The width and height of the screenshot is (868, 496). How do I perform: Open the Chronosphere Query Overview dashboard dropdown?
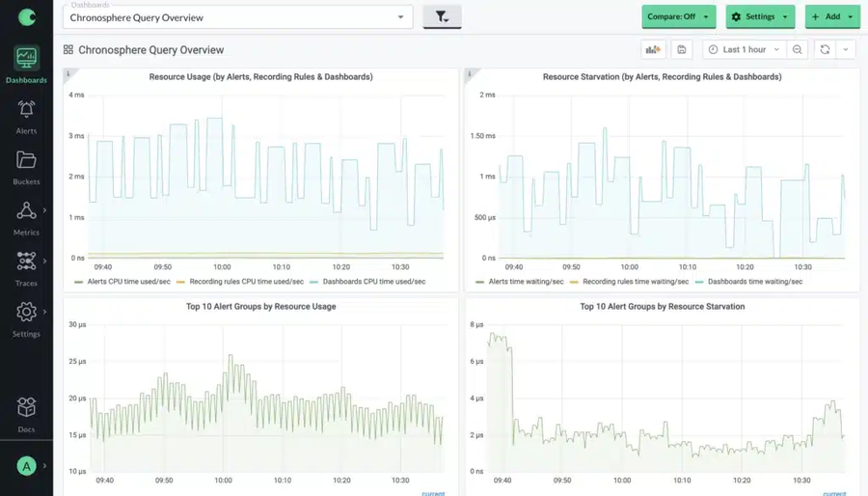238,17
